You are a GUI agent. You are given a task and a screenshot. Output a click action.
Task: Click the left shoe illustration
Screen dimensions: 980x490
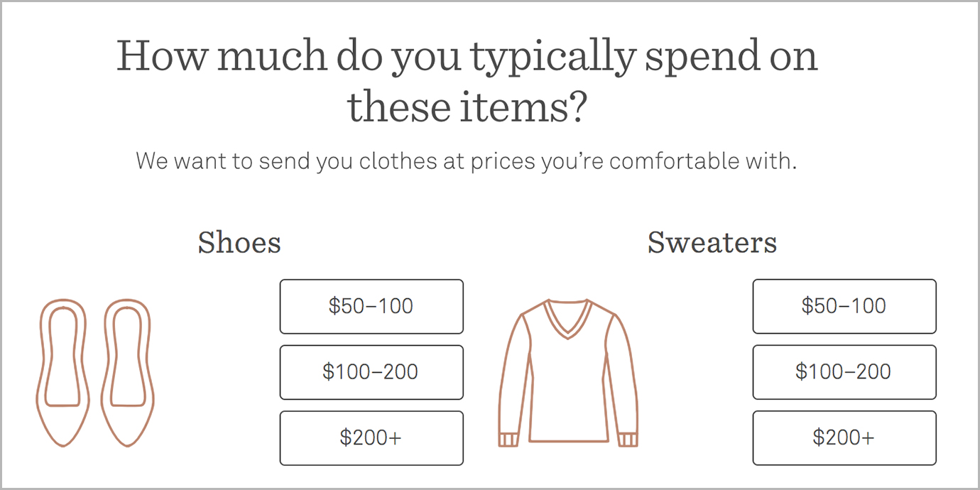[62, 373]
